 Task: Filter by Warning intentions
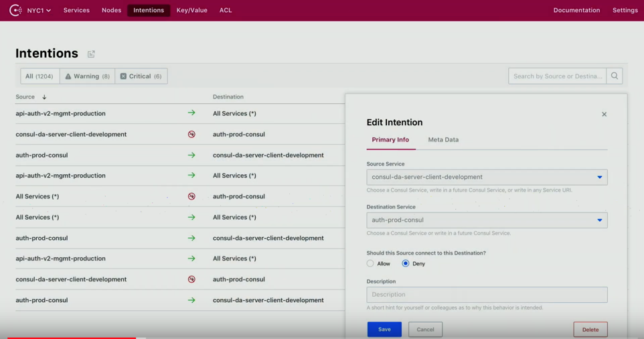pos(87,76)
